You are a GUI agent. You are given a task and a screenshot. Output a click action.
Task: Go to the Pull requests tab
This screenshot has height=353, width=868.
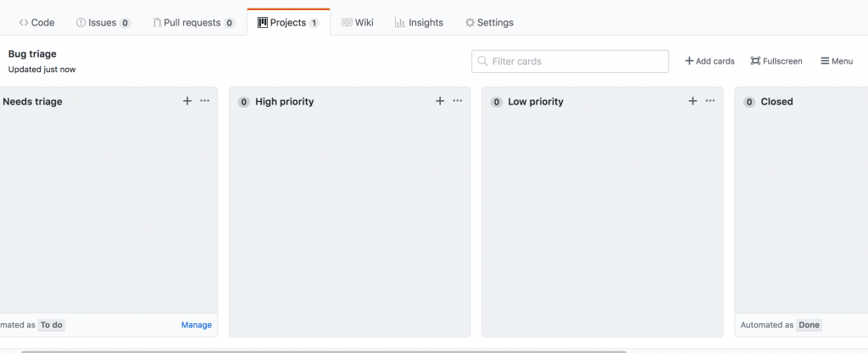(193, 23)
